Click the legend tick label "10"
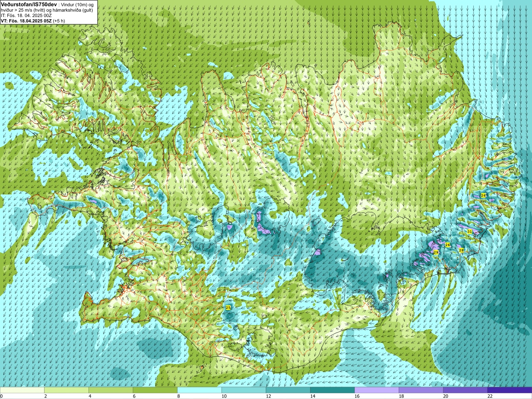 click(x=224, y=396)
